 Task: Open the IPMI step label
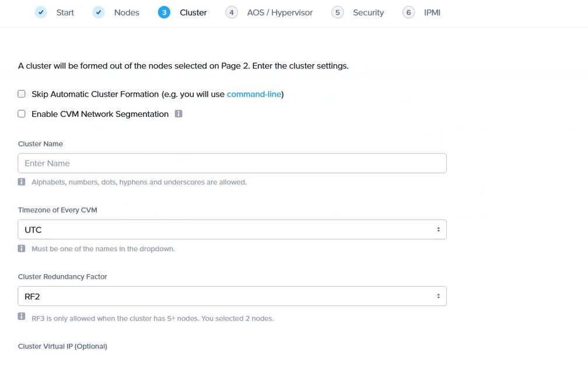(432, 12)
